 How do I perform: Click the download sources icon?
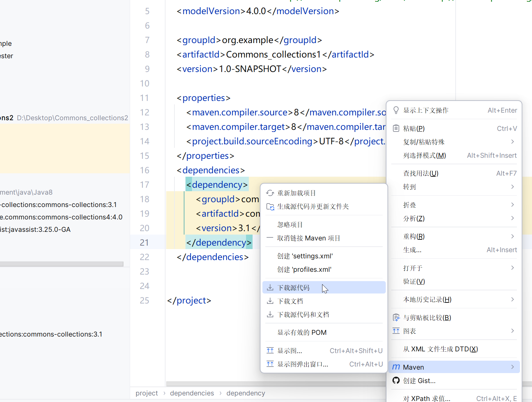pos(270,288)
